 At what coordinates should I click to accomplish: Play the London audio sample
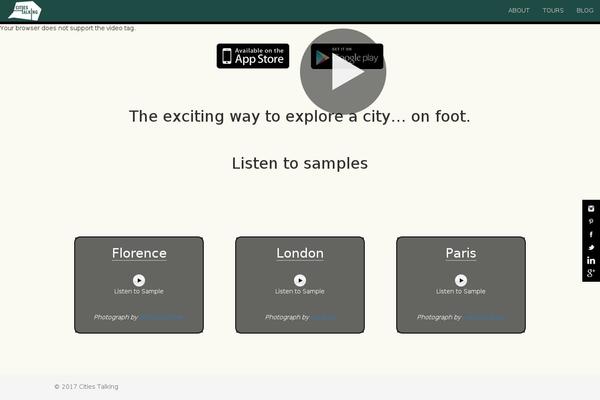coord(300,280)
